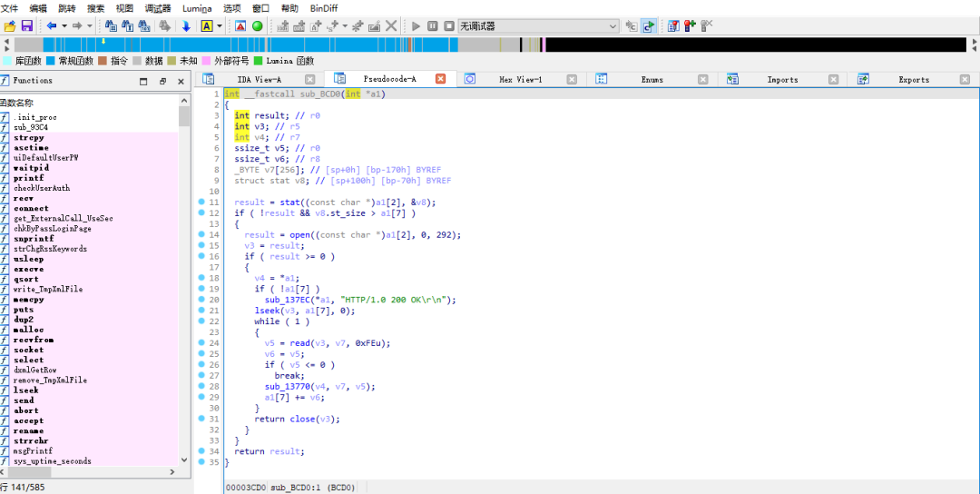Save the database with the floppy icon
980x494 pixels.
27,25
